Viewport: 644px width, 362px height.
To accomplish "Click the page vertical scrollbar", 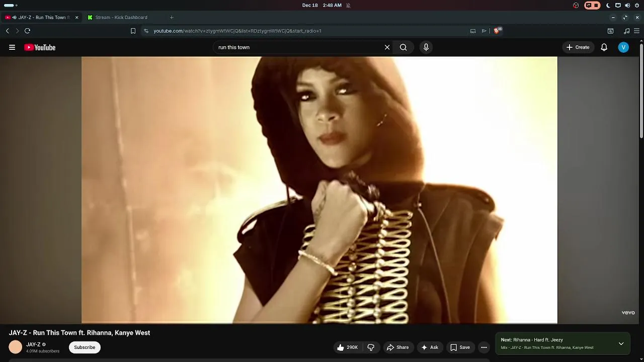I will coord(641,92).
